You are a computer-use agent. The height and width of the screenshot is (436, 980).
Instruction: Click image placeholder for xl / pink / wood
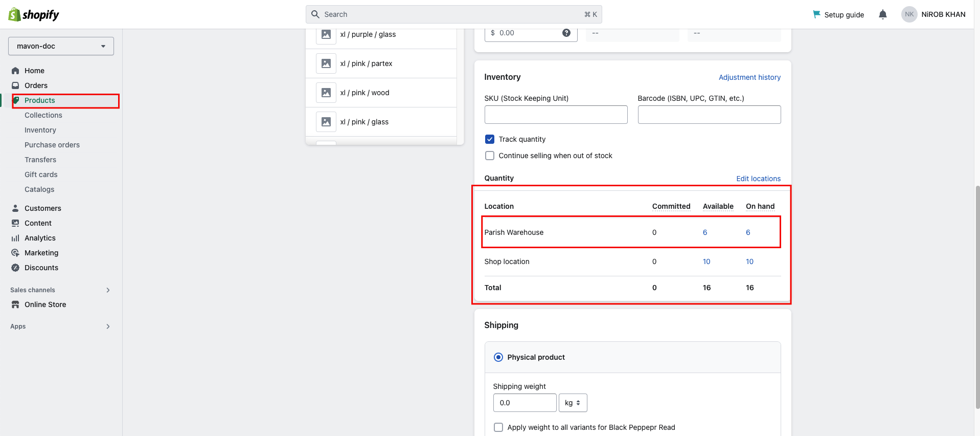[x=326, y=93]
